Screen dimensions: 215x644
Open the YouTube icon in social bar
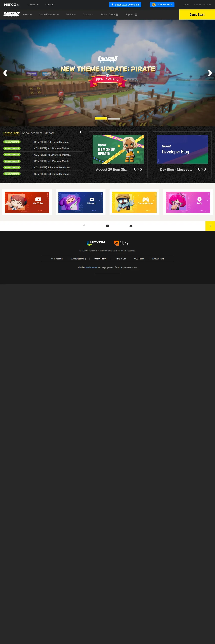pos(107,226)
